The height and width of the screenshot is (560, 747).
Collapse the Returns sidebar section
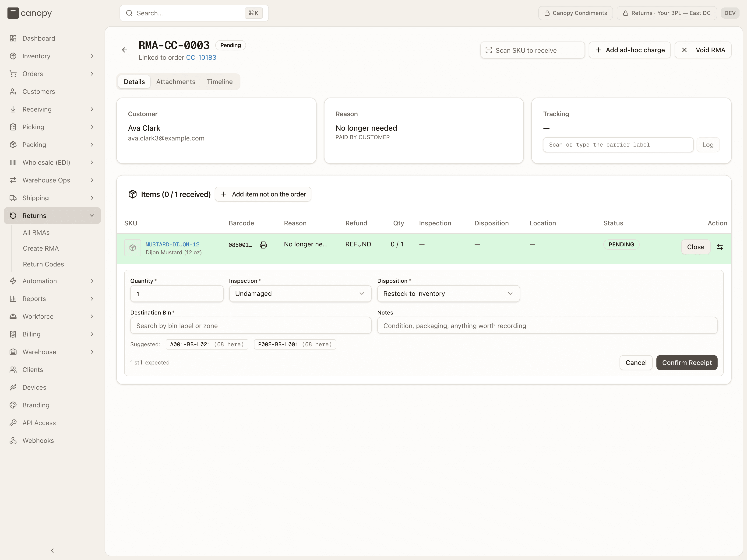[52, 215]
